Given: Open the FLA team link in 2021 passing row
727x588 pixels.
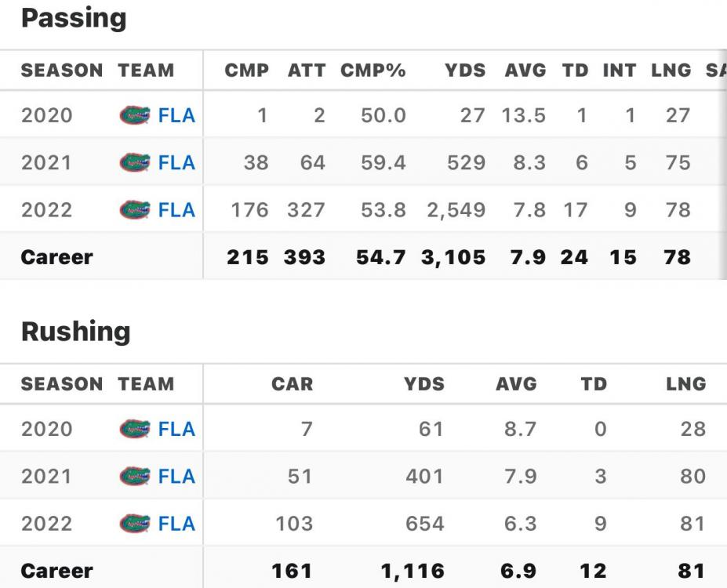Looking at the screenshot, I should point(176,163).
